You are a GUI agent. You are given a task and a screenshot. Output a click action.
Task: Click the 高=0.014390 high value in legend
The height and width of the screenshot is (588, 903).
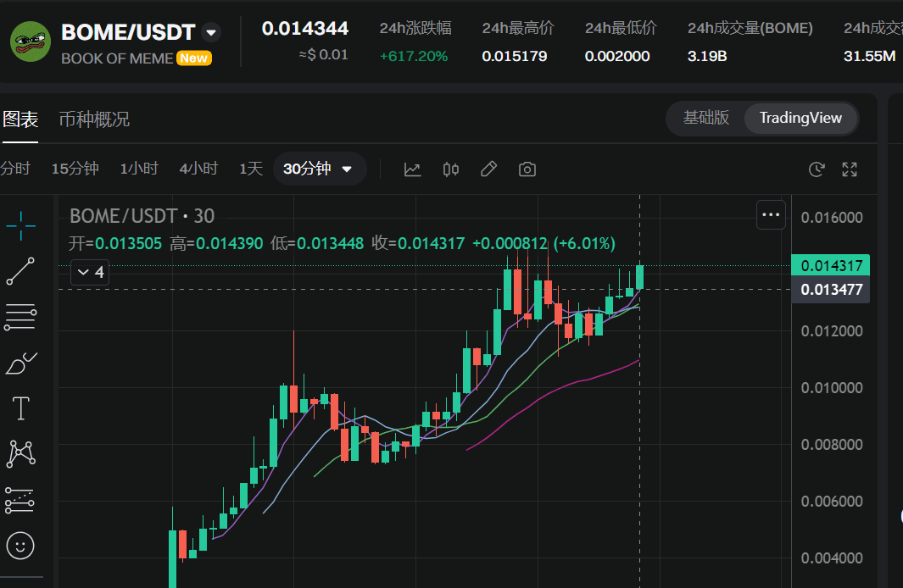tap(216, 243)
